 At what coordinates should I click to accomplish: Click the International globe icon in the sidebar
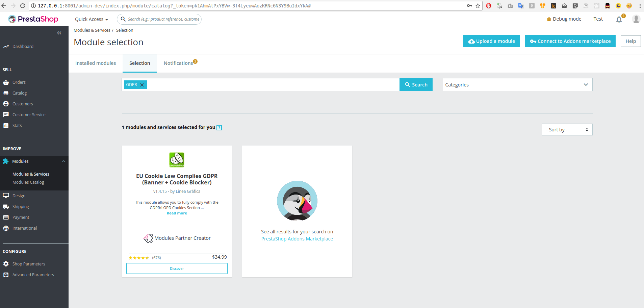[6, 228]
